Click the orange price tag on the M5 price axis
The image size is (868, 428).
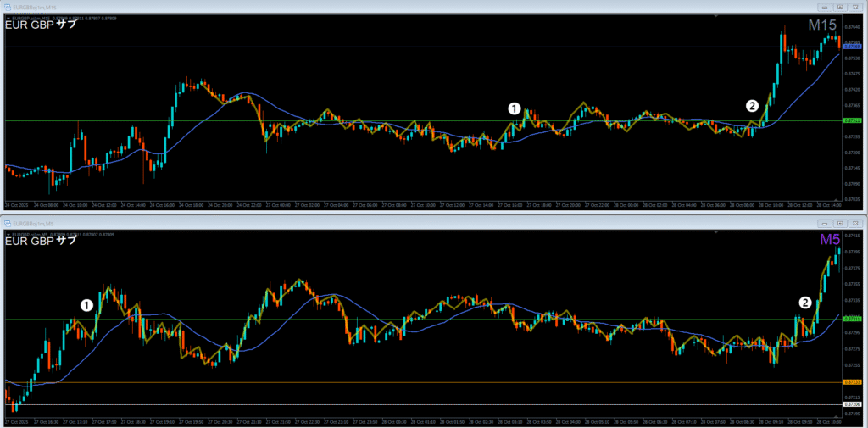[x=852, y=382]
